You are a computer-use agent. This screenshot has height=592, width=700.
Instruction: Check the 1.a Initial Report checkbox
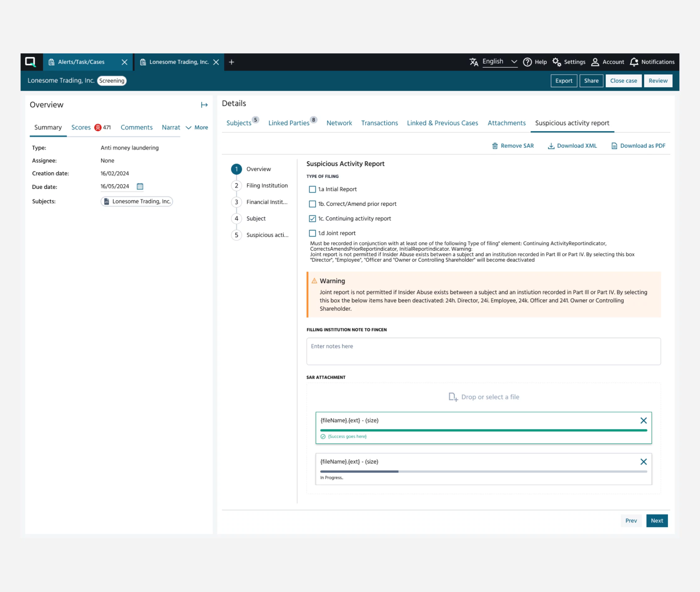click(312, 189)
